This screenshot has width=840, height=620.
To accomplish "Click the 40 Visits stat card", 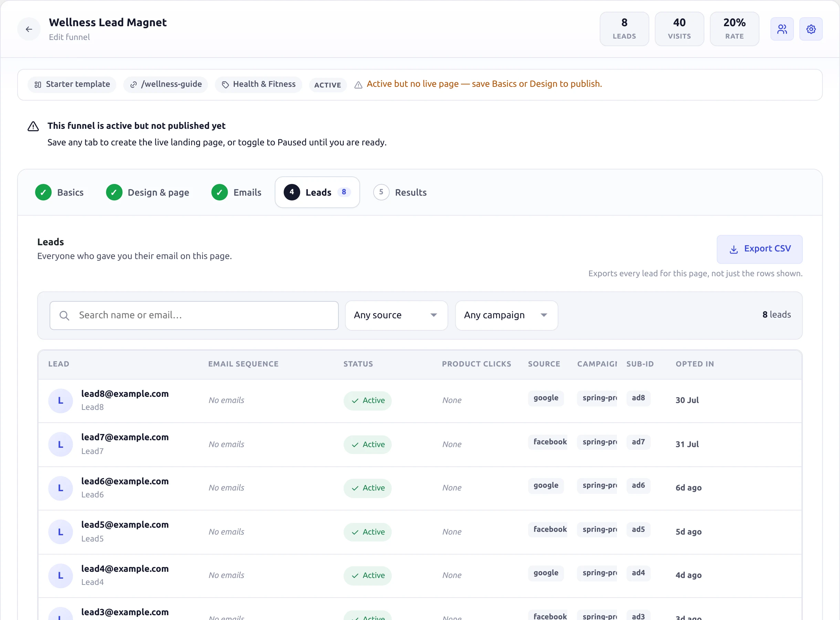I will 680,29.
